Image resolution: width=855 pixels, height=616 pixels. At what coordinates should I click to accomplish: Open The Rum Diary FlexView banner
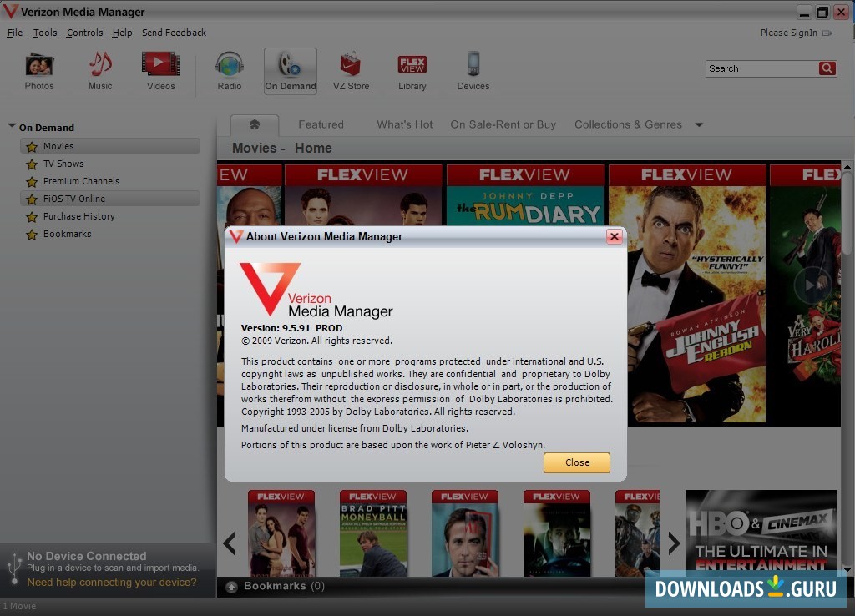click(525, 195)
